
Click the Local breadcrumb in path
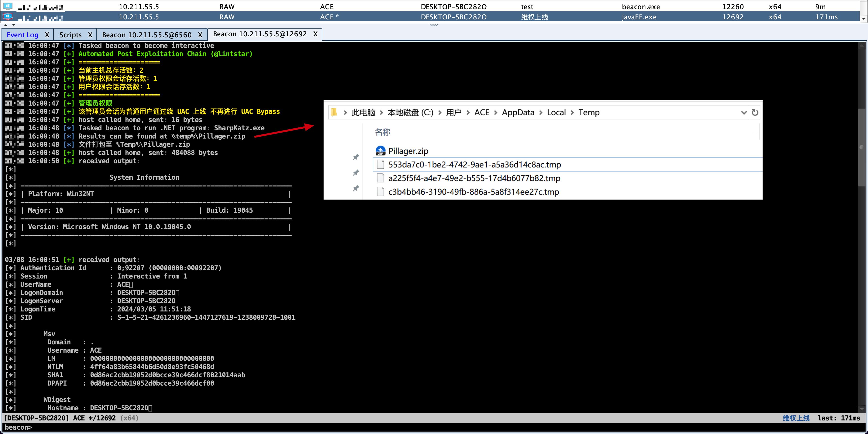click(x=556, y=113)
